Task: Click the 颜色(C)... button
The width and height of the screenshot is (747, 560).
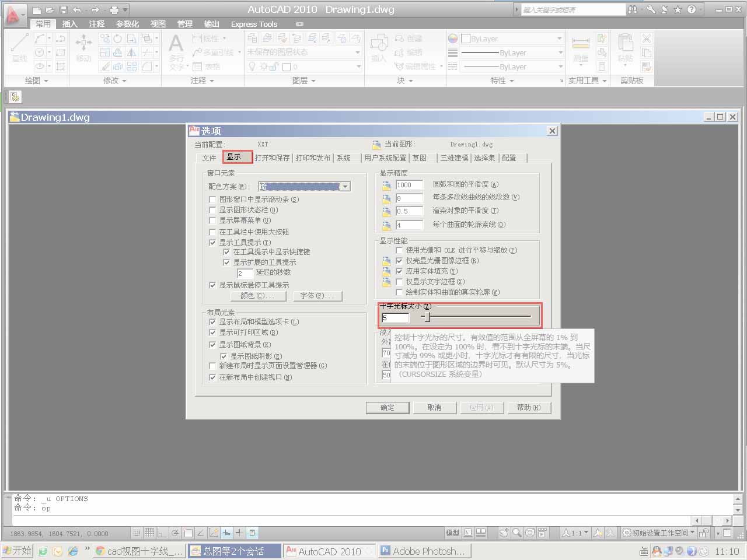Action: (257, 296)
